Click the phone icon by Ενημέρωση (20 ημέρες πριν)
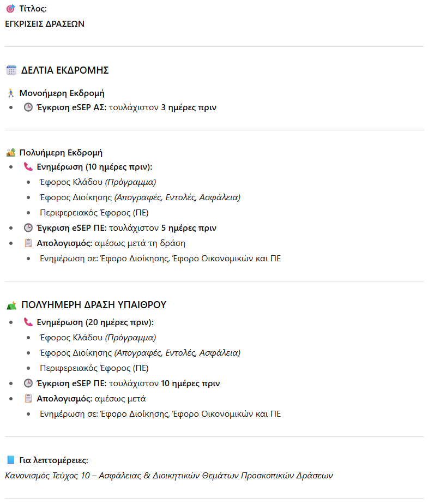The width and height of the screenshot is (434, 504). click(28, 322)
